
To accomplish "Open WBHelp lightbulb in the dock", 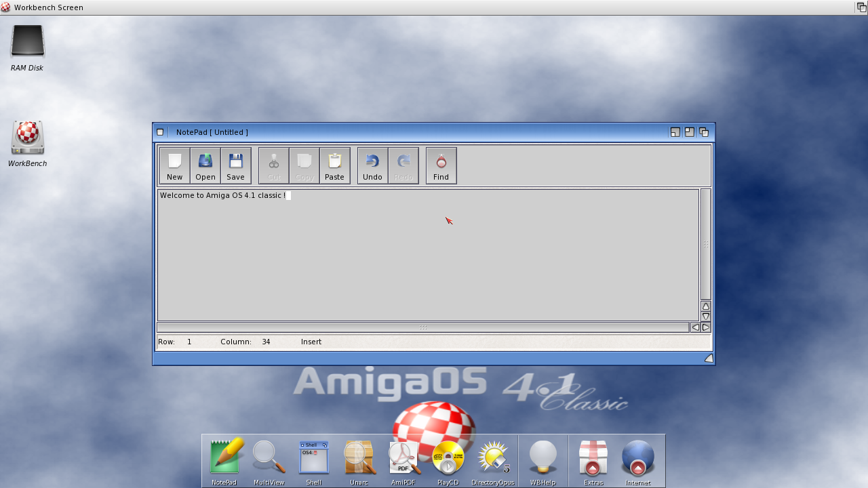I will (x=542, y=462).
